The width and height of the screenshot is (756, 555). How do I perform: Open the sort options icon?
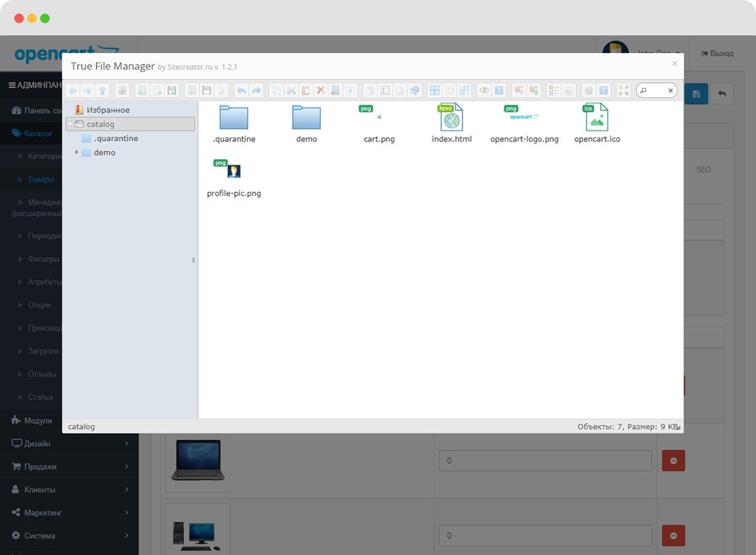pos(569,90)
